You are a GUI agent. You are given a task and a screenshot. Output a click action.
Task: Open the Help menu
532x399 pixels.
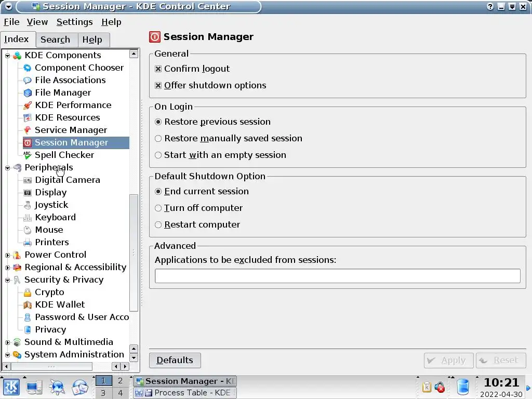click(111, 22)
